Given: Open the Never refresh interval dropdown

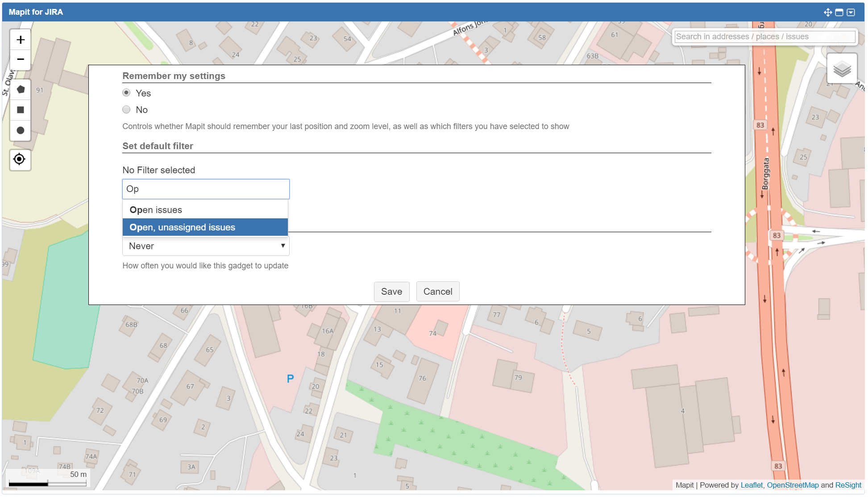Looking at the screenshot, I should pyautogui.click(x=206, y=246).
